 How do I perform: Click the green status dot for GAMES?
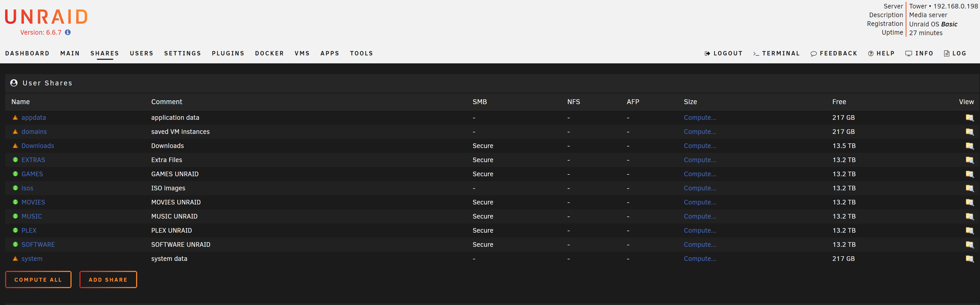(x=15, y=174)
